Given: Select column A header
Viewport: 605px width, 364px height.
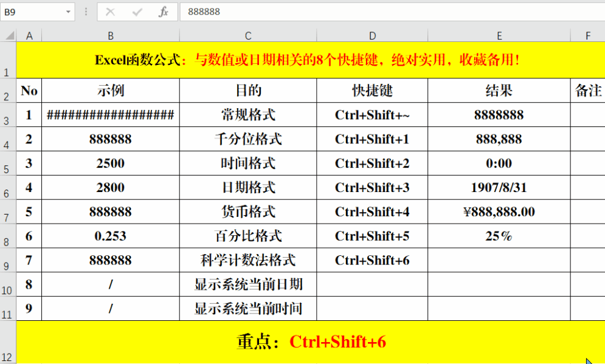Looking at the screenshot, I should (x=29, y=36).
